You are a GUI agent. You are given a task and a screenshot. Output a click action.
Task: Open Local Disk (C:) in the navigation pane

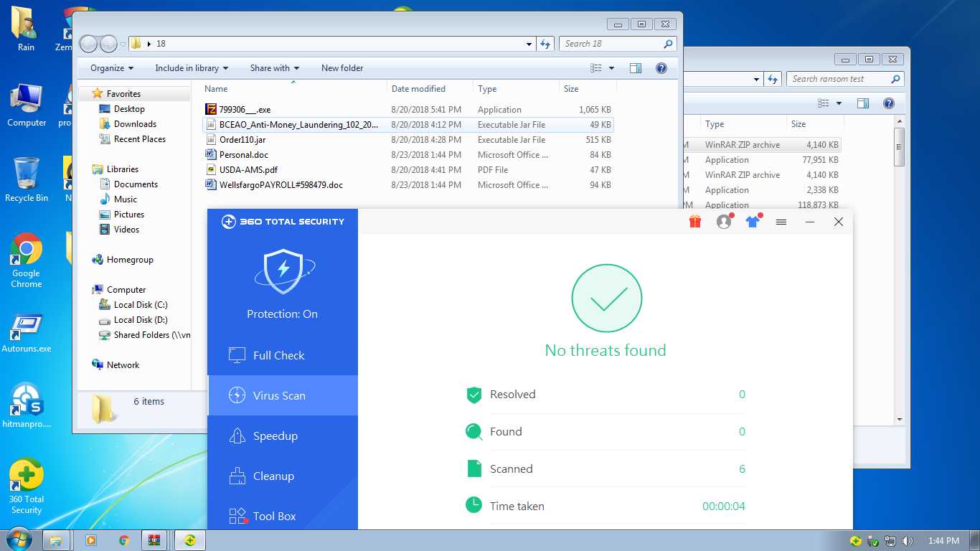[141, 305]
